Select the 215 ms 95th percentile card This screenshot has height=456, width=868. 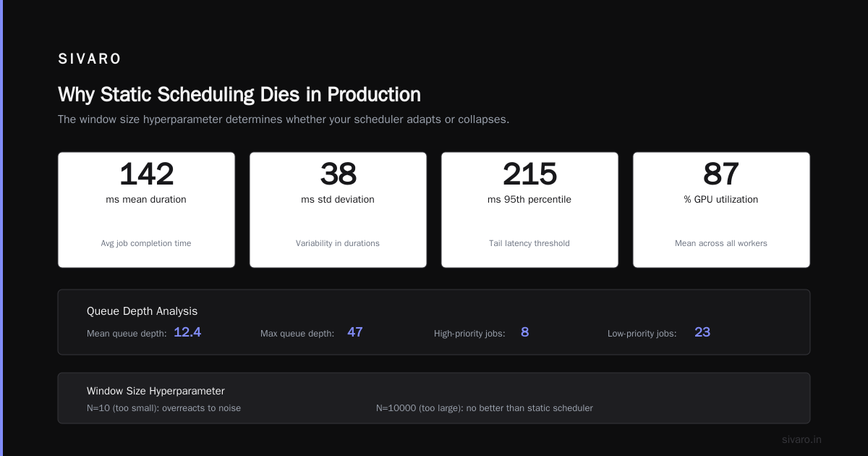[529, 210]
